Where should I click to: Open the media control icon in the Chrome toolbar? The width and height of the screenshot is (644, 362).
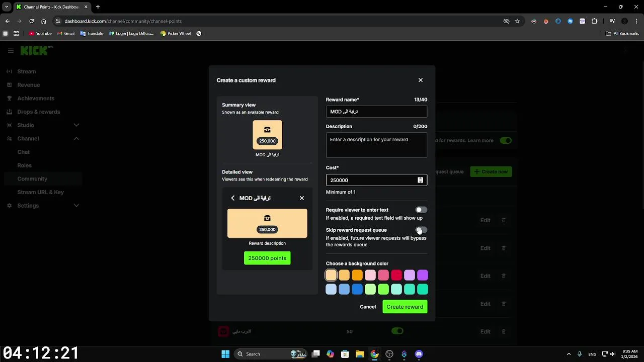(x=612, y=21)
